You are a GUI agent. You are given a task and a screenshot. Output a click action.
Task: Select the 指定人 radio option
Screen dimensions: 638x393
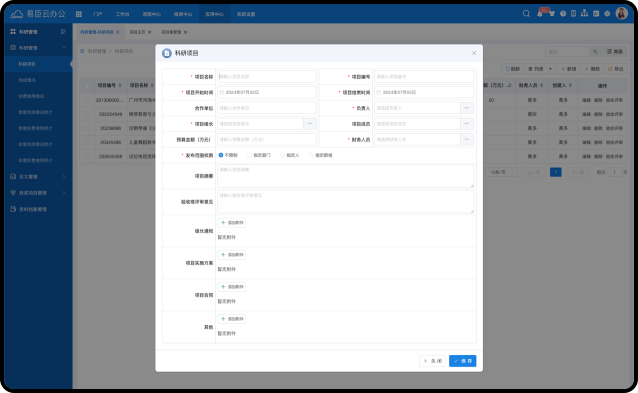[x=290, y=155]
